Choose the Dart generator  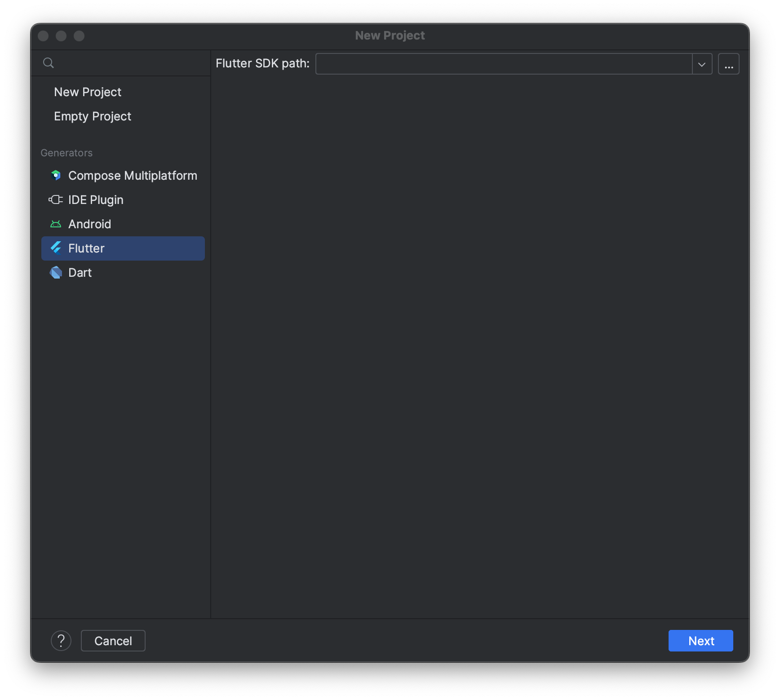[x=123, y=273]
